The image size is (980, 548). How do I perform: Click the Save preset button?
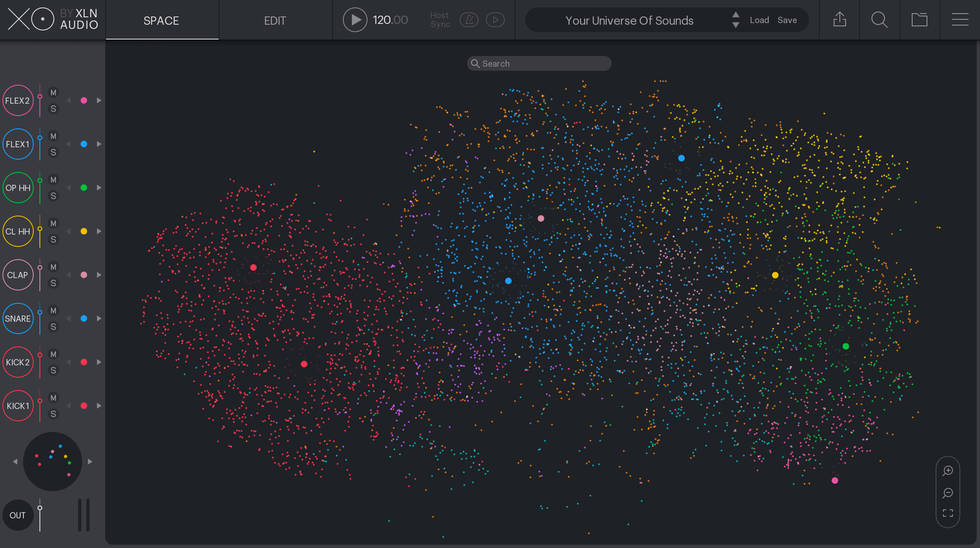click(787, 20)
